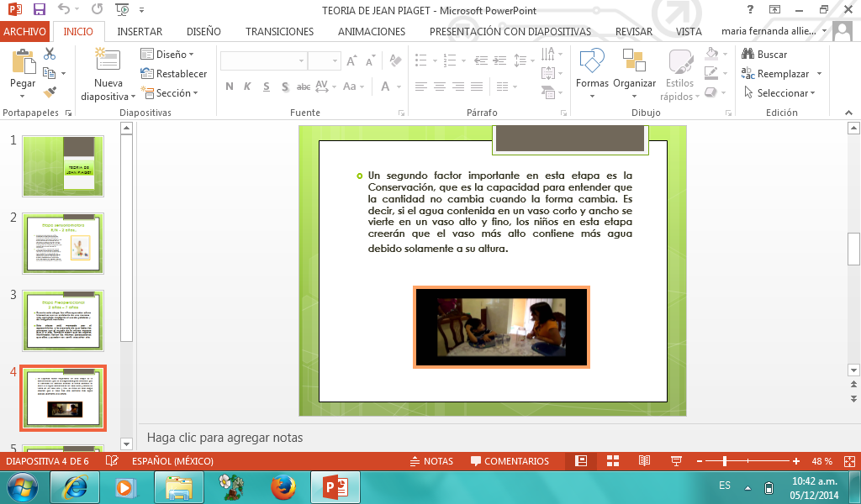
Task: Expand the Seleccionar dropdown
Action: tap(775, 93)
